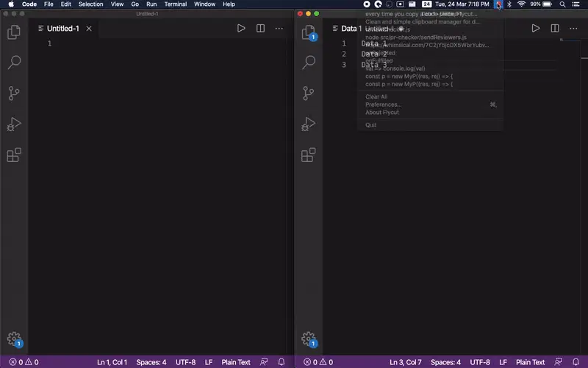
Task: Click feedback icon in Data 1 window status bar
Action: coord(558,362)
